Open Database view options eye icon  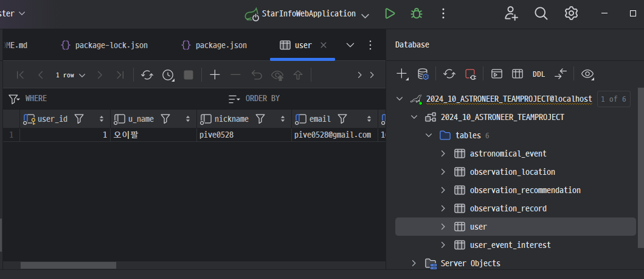coord(587,74)
